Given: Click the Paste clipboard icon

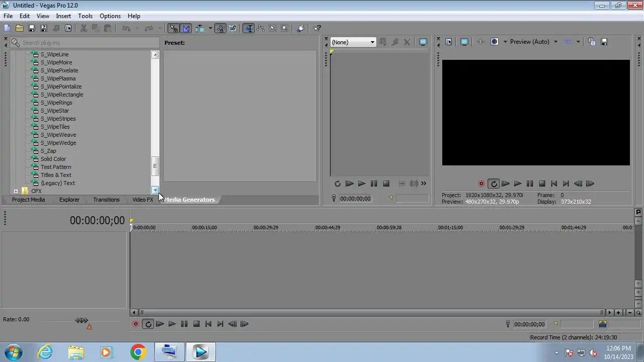Looking at the screenshot, I should 108,28.
